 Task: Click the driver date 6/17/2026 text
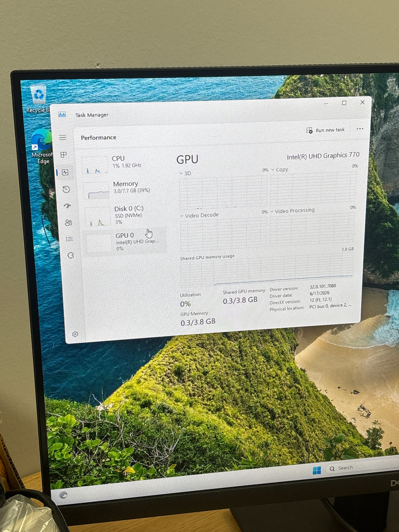pyautogui.click(x=320, y=293)
